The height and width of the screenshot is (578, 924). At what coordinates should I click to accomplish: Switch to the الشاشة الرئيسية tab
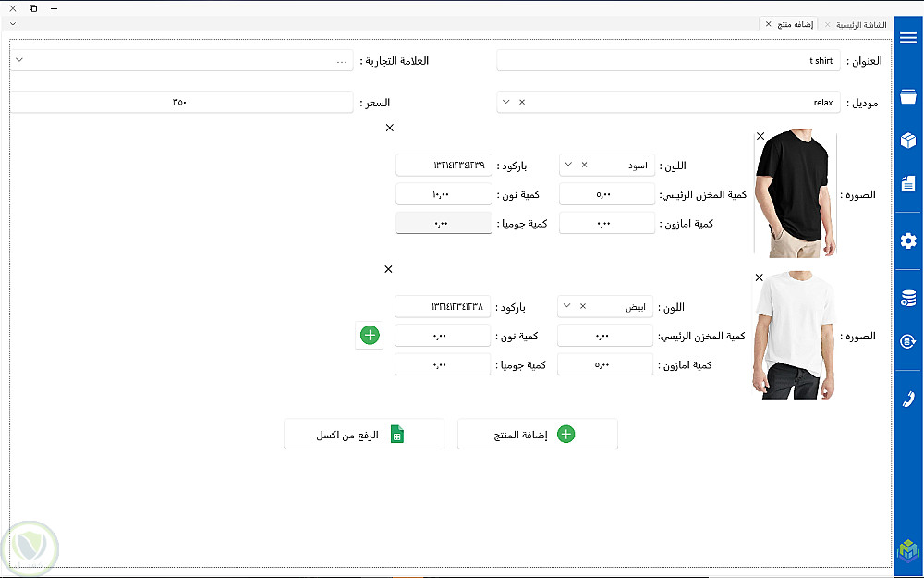(x=861, y=24)
